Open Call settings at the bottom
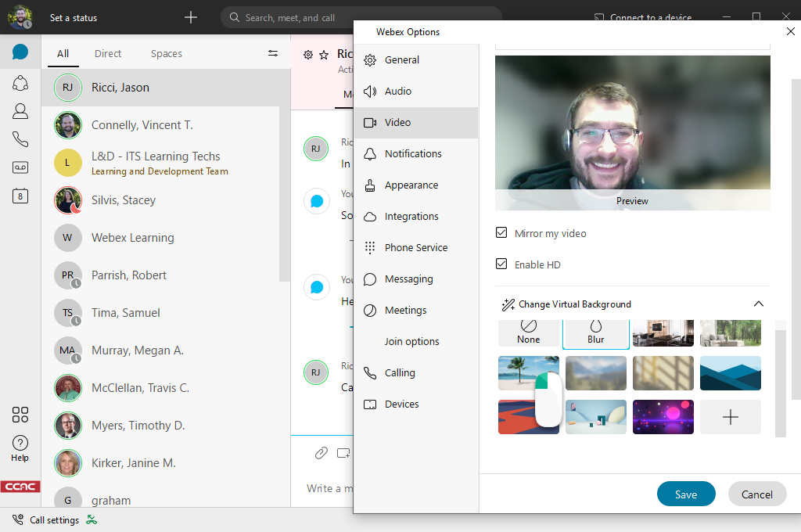 54,519
